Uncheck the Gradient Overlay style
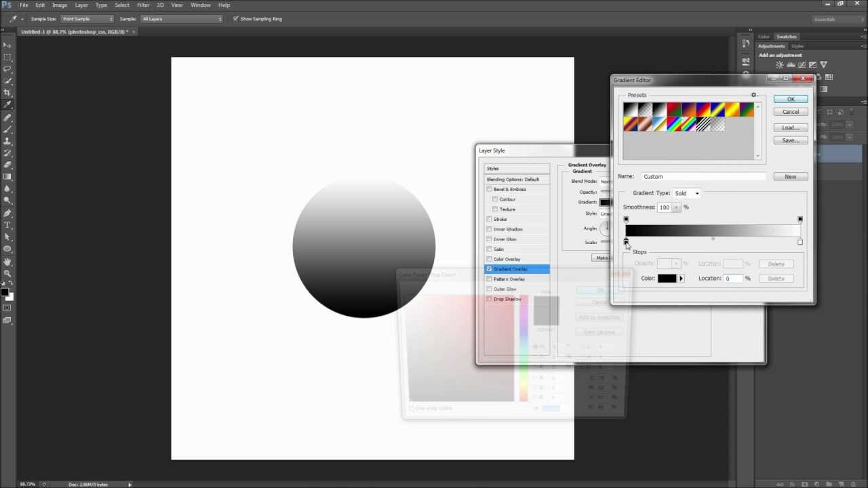The height and width of the screenshot is (488, 868). [489, 269]
